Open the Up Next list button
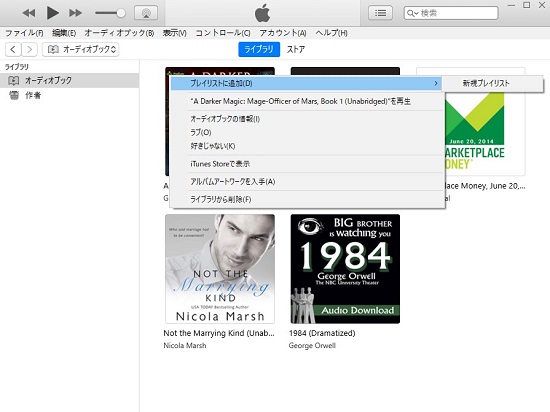The image size is (550, 412). coord(380,13)
